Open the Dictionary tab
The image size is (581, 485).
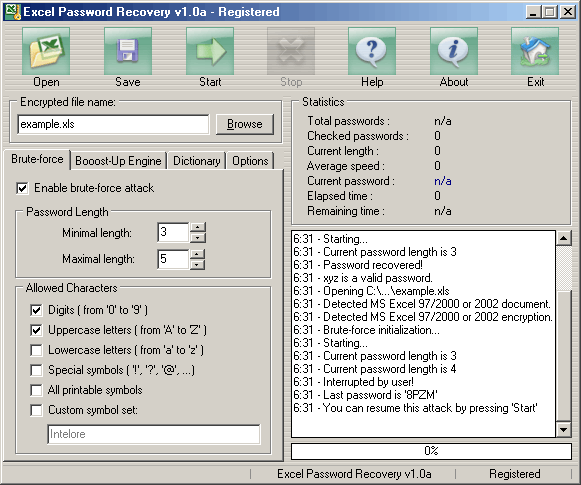click(x=196, y=161)
